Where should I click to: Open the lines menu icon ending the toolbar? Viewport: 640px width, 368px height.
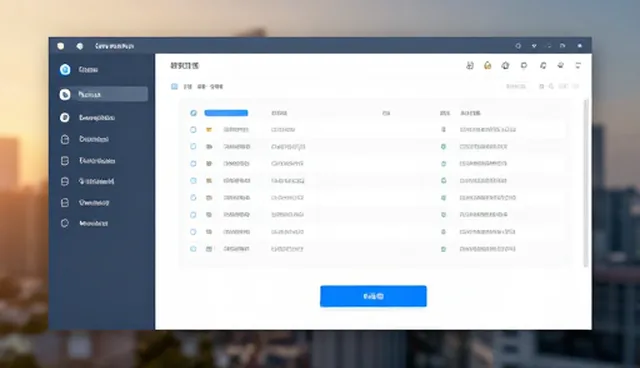[578, 65]
